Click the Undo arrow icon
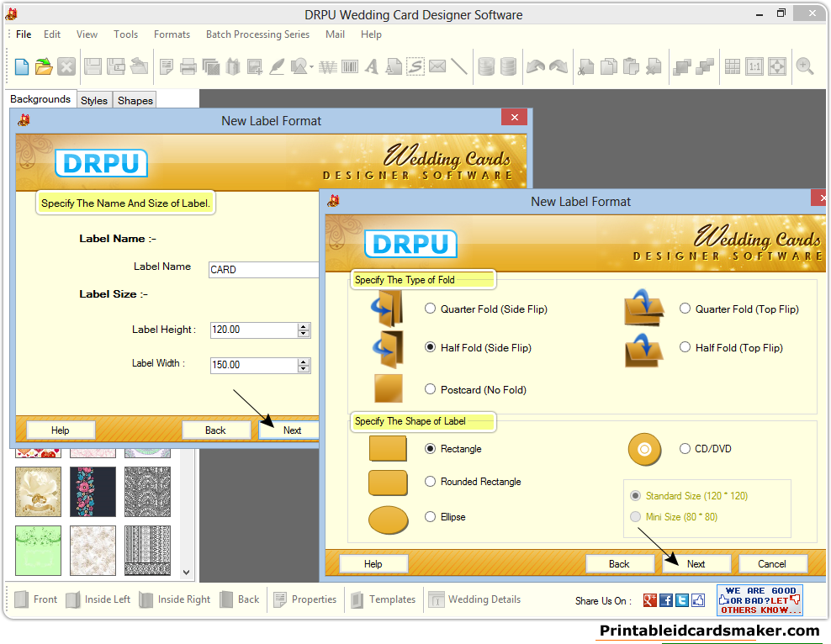Viewport: 831px width, 644px height. tap(535, 66)
